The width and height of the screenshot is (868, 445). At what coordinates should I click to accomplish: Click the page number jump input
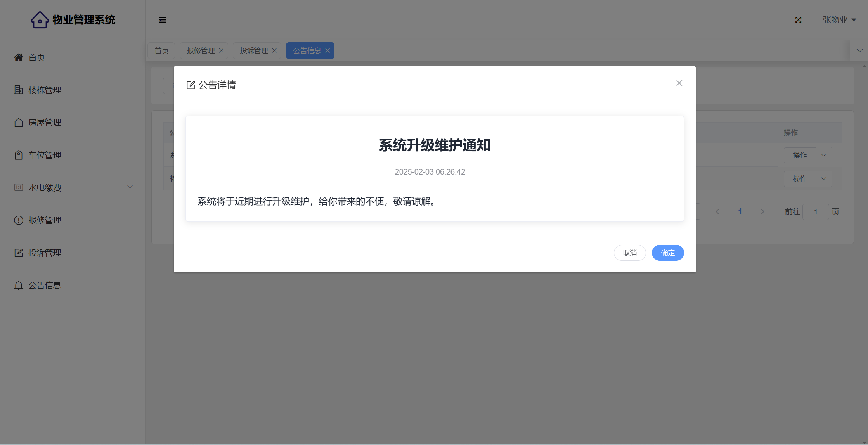click(815, 212)
